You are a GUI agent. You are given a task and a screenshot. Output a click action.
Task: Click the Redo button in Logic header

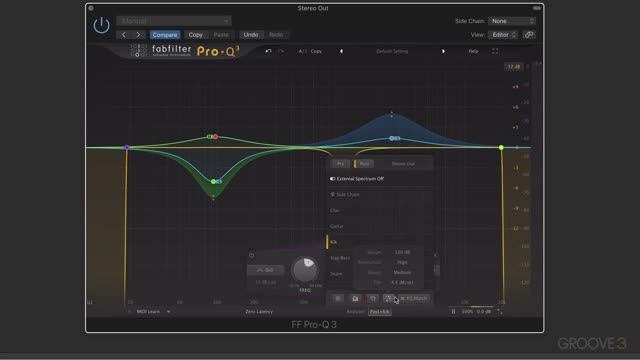click(276, 35)
